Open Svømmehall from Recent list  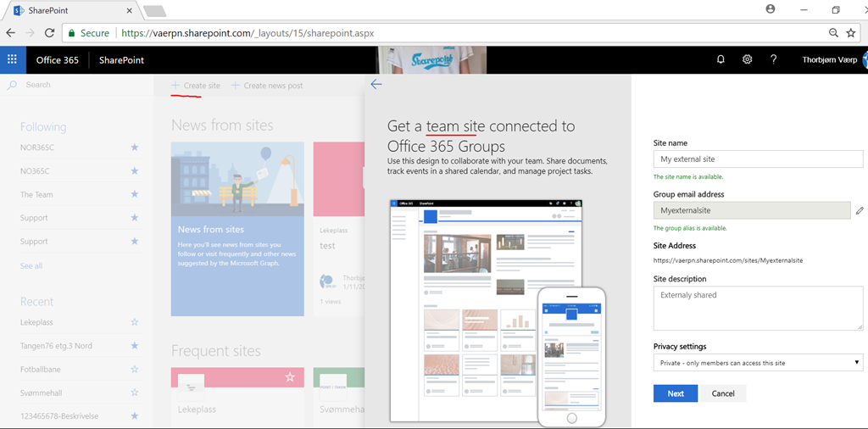point(41,393)
